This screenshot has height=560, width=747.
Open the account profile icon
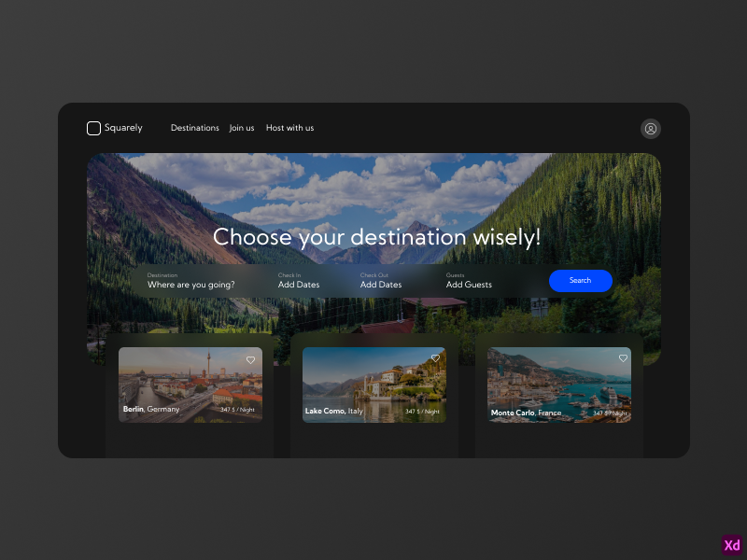pos(650,128)
